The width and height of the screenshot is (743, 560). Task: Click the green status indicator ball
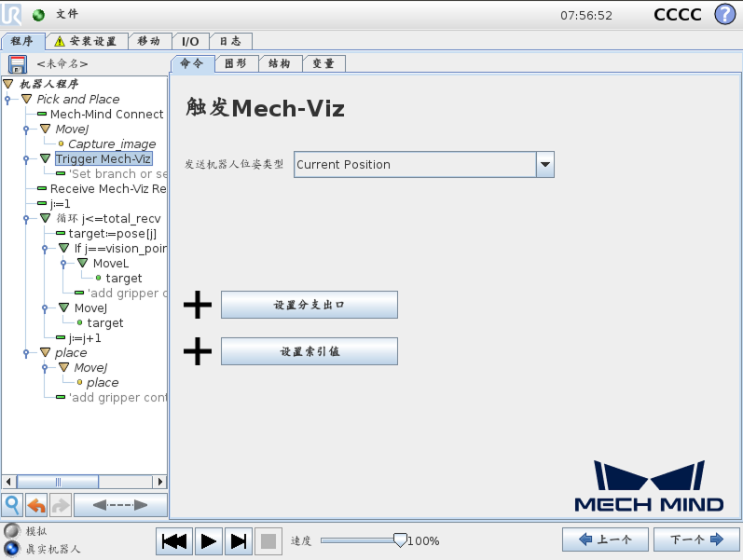pyautogui.click(x=38, y=15)
